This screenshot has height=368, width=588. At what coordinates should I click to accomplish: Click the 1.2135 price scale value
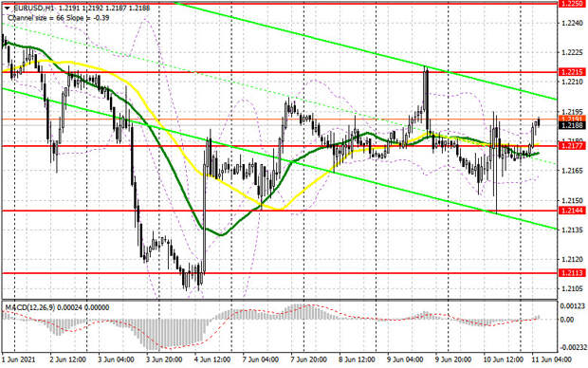(572, 230)
